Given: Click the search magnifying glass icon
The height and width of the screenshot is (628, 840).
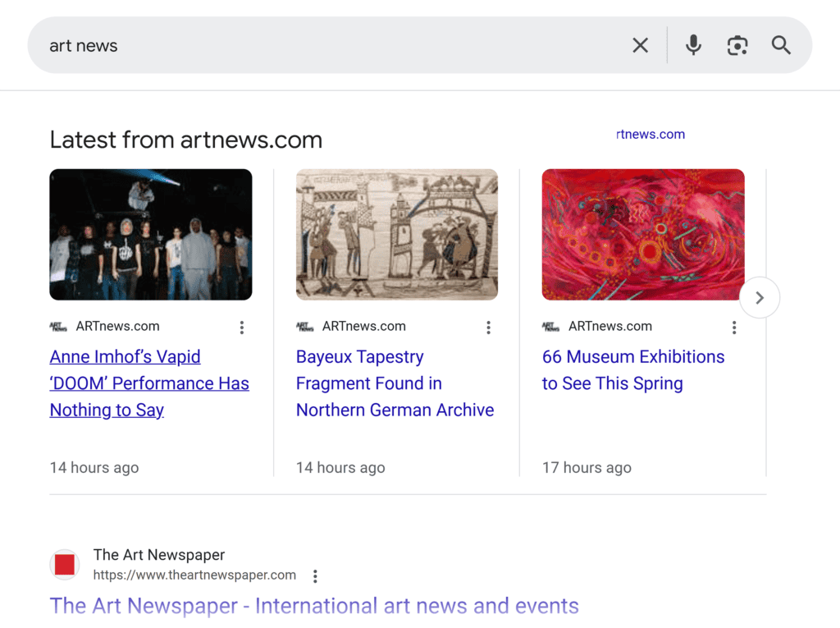Looking at the screenshot, I should point(780,45).
